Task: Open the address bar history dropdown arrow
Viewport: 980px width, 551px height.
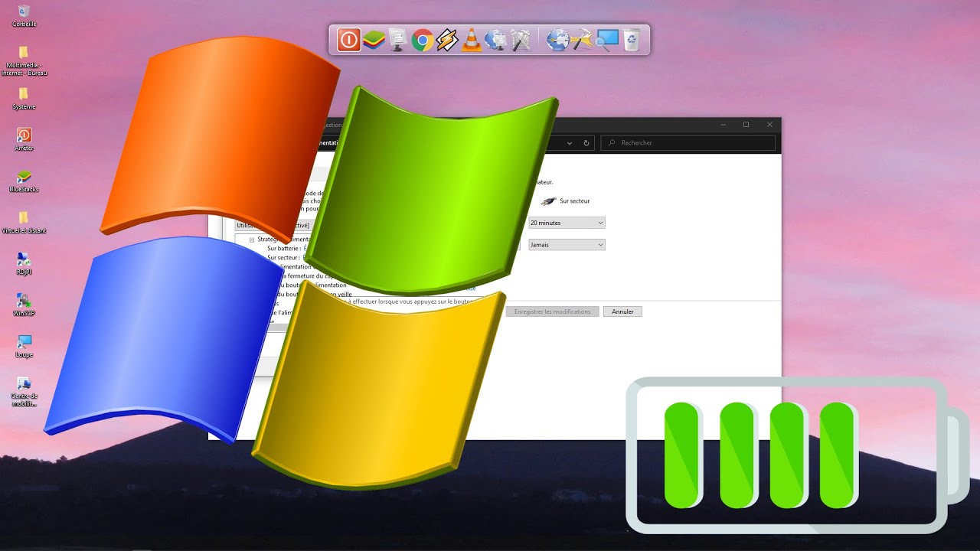Action: tap(569, 143)
